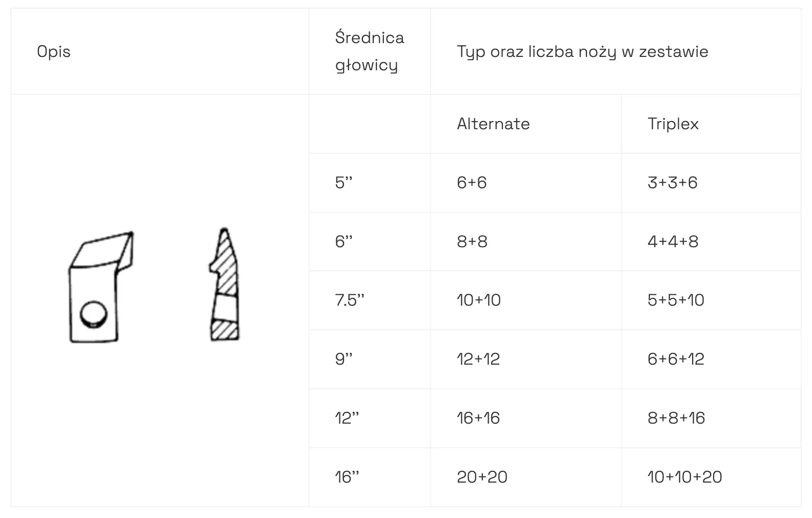The width and height of the screenshot is (812, 518).
Task: Click the 5" head diameter cell
Action: 344,183
